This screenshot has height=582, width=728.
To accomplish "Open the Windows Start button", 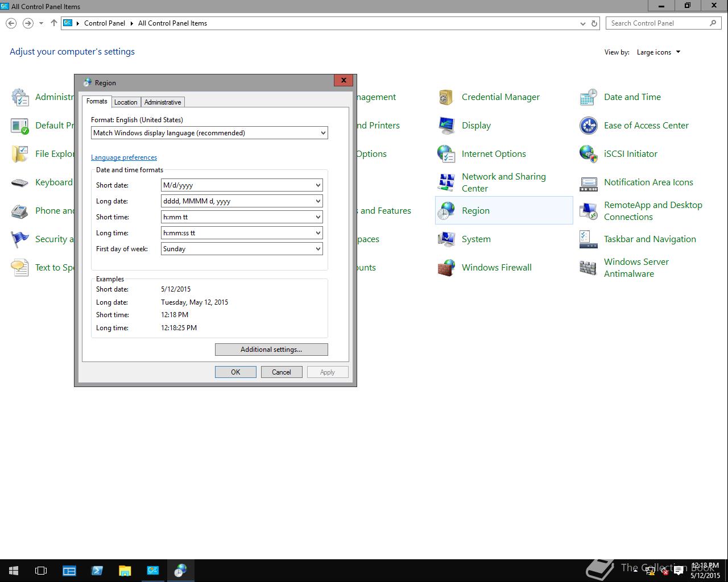I will 14,571.
